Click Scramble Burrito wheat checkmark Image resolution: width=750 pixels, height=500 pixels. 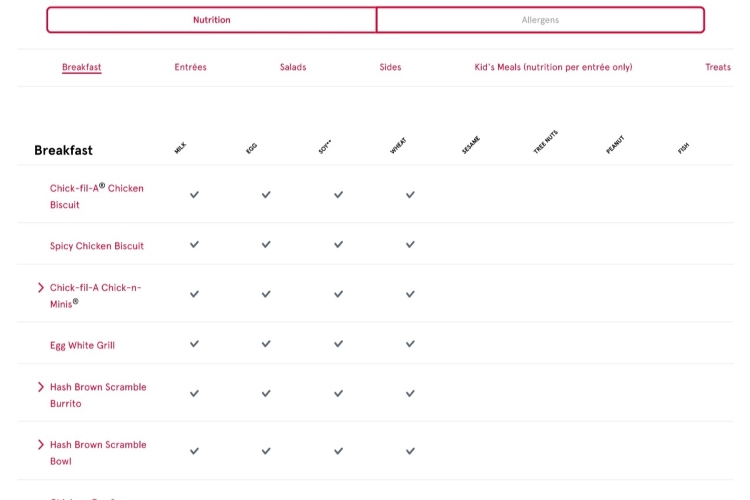click(x=410, y=394)
